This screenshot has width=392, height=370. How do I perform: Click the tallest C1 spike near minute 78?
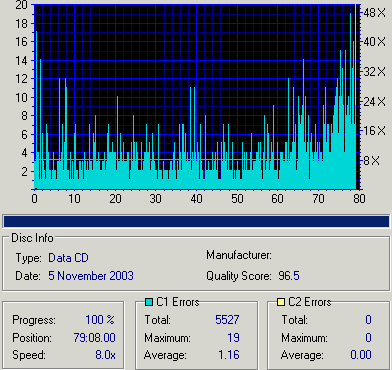click(x=350, y=100)
